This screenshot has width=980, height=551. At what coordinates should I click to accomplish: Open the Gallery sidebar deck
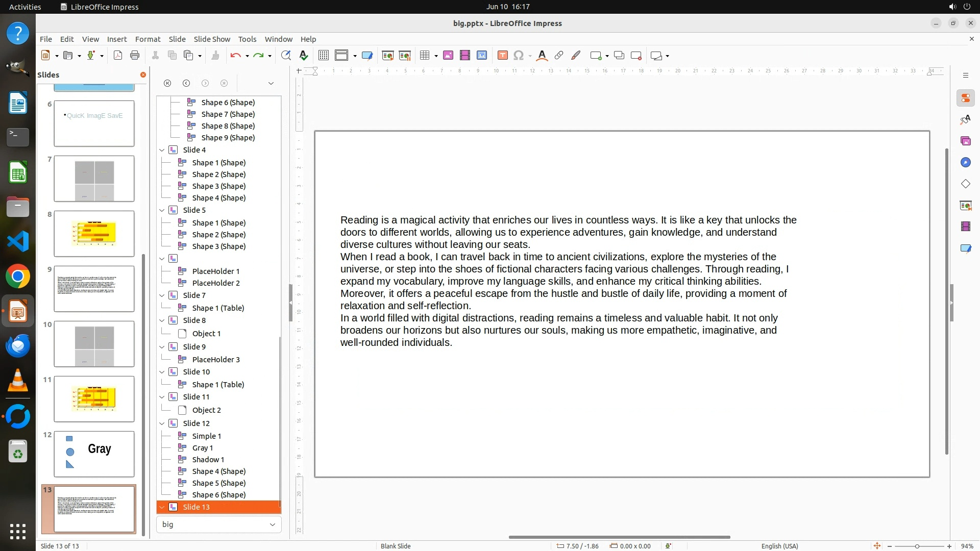965,141
